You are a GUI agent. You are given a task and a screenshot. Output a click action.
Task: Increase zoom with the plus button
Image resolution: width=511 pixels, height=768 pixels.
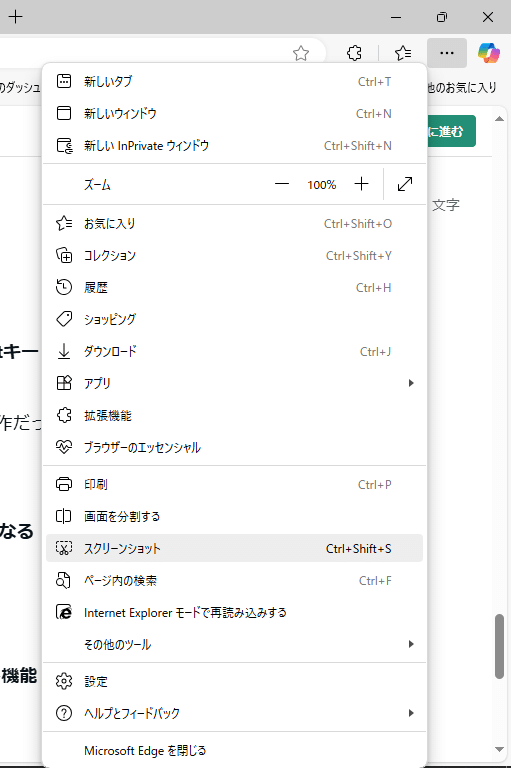tap(361, 185)
